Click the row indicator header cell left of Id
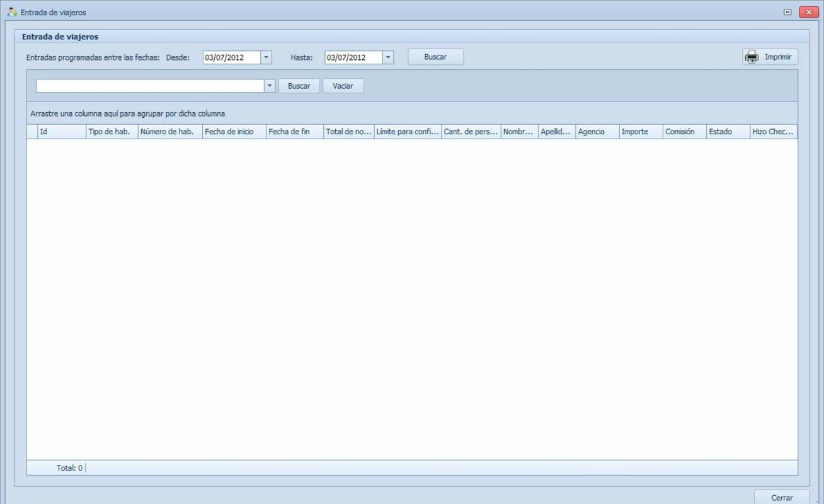This screenshot has width=824, height=504. (32, 132)
